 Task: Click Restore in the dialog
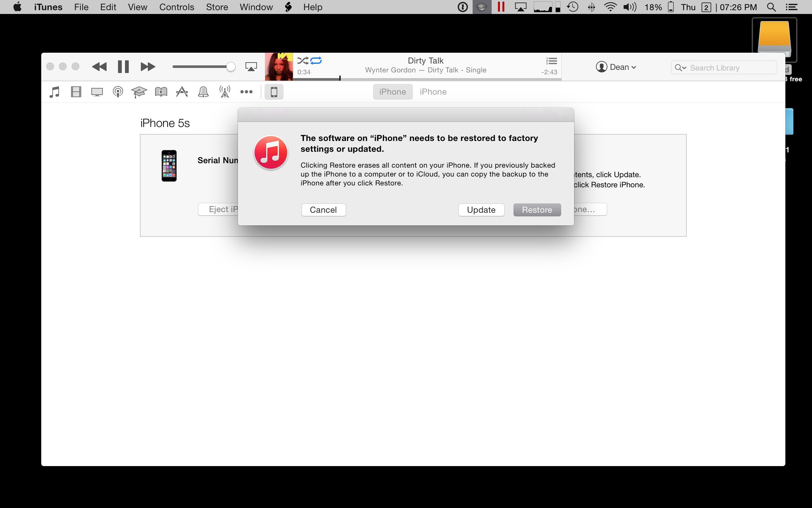pos(537,210)
